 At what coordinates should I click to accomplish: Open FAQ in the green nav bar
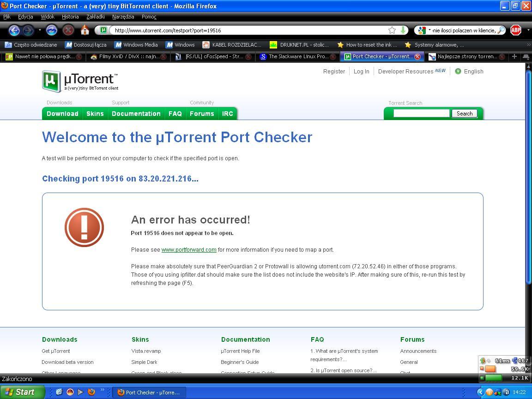[x=175, y=114]
